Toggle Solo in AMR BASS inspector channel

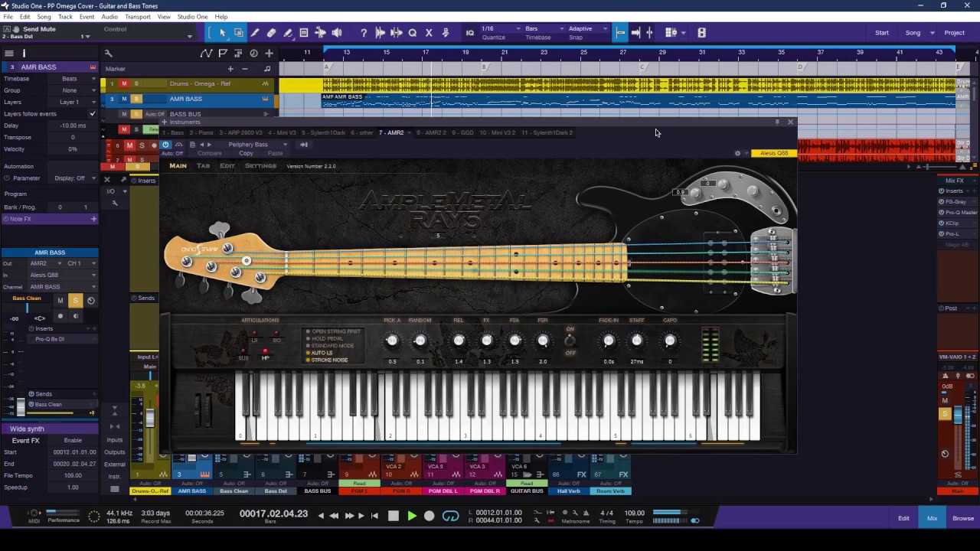point(75,301)
